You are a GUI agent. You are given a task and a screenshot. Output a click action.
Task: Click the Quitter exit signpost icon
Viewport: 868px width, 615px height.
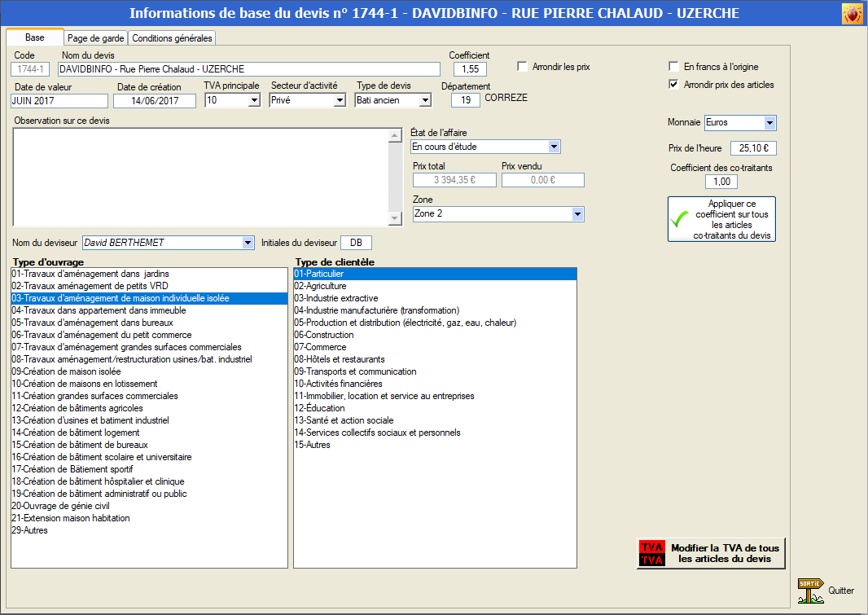810,591
